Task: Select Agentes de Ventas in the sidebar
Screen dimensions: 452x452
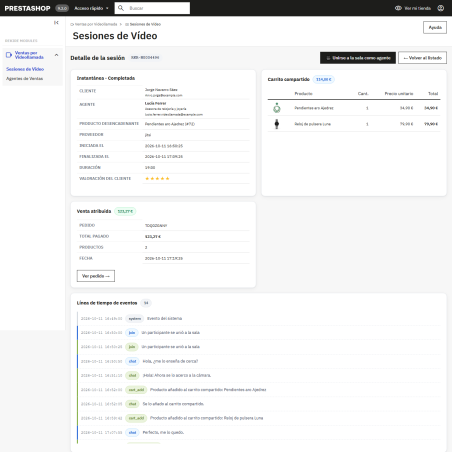Action: pyautogui.click(x=24, y=79)
